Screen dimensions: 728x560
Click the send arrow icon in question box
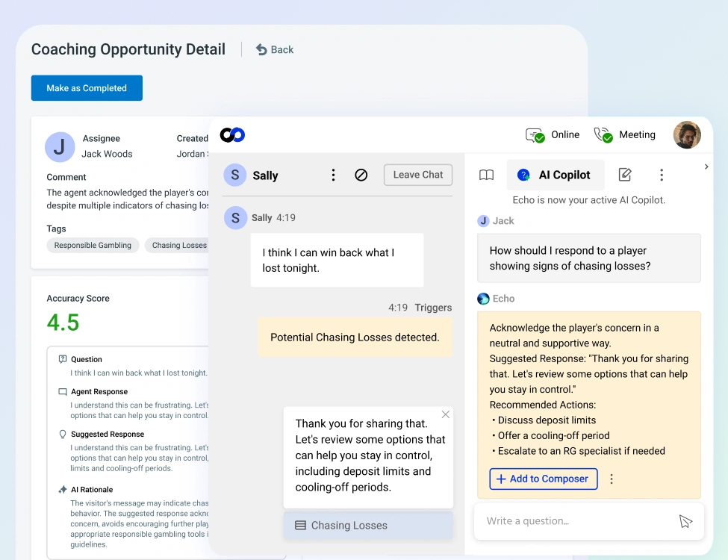pos(685,521)
